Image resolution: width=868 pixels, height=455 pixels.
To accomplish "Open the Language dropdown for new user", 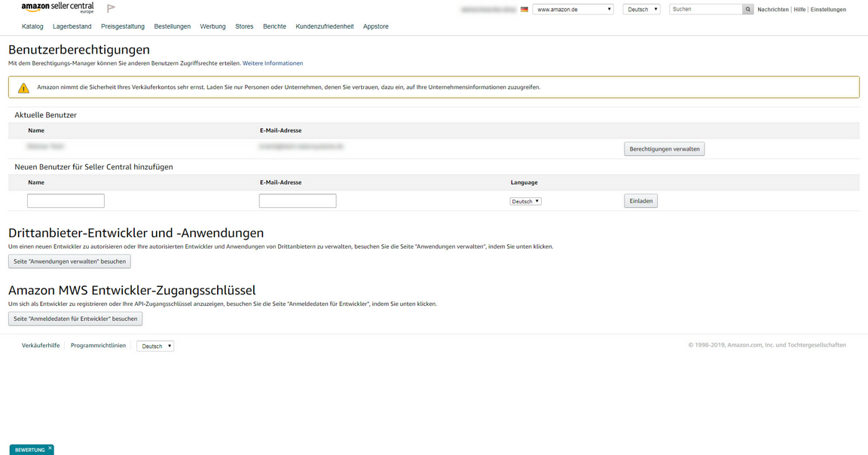I will 525,201.
